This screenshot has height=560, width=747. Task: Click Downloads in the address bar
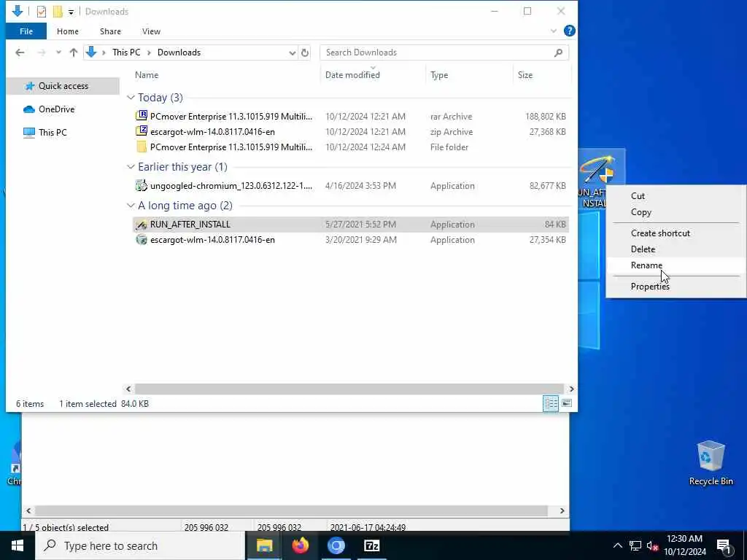179,52
